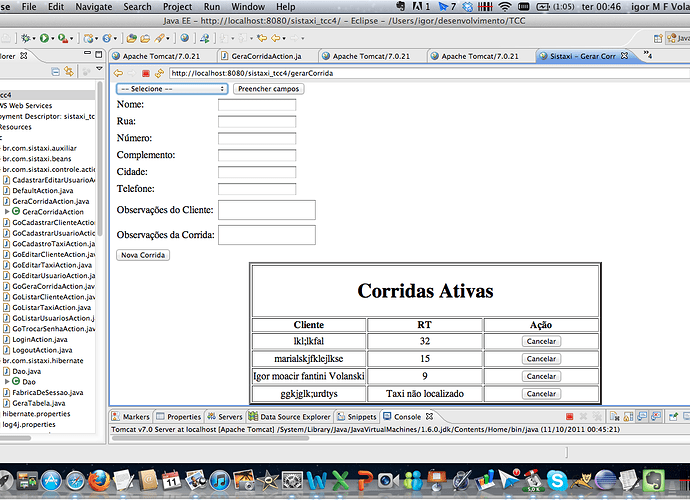Cancel the ggkjglk;urdtys ride
This screenshot has height=500, width=690.
click(541, 394)
